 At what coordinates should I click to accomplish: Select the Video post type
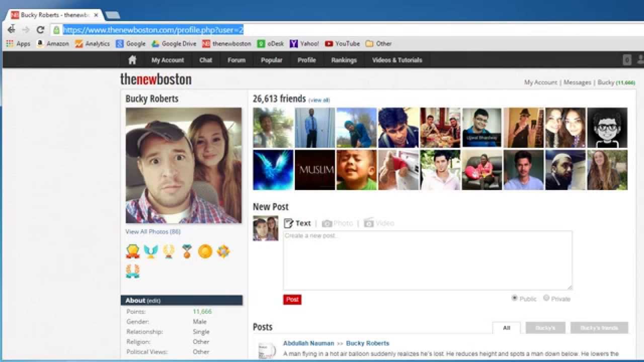click(379, 223)
